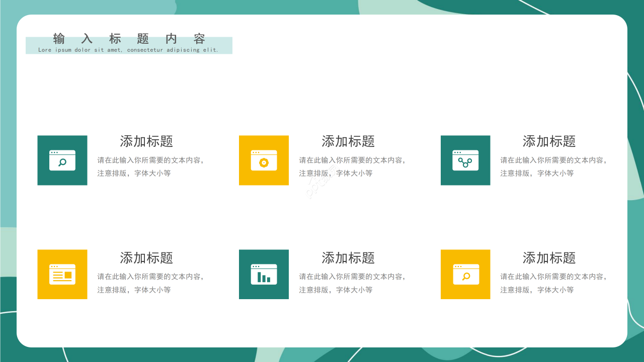Select the Lorem ipsum subtitle text
This screenshot has width=644, height=362.
tap(129, 49)
